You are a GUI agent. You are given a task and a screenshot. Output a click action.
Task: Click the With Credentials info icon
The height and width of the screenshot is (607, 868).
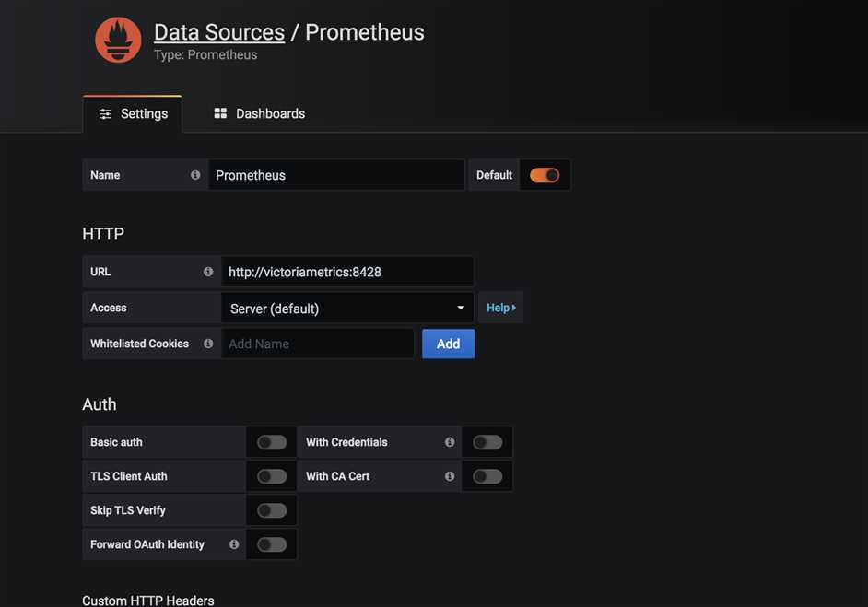(x=450, y=442)
